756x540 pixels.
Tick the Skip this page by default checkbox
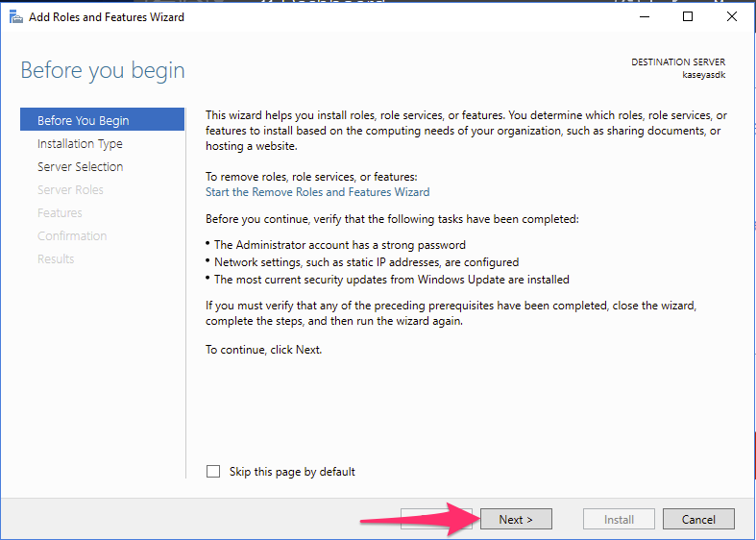pyautogui.click(x=213, y=471)
